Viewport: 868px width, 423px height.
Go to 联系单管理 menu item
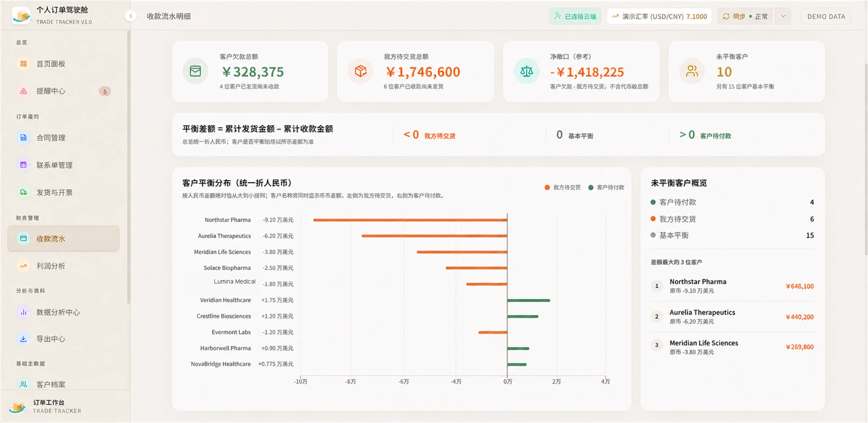[63, 165]
